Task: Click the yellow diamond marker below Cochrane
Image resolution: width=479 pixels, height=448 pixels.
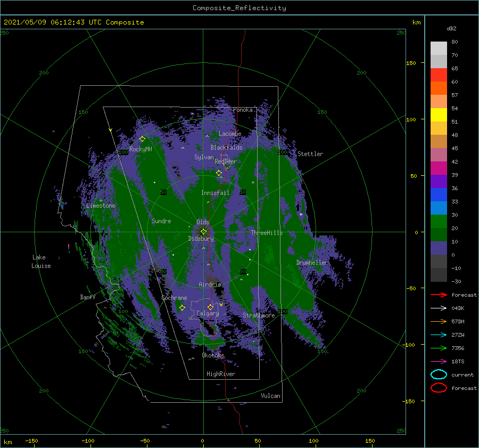Action: click(x=182, y=307)
